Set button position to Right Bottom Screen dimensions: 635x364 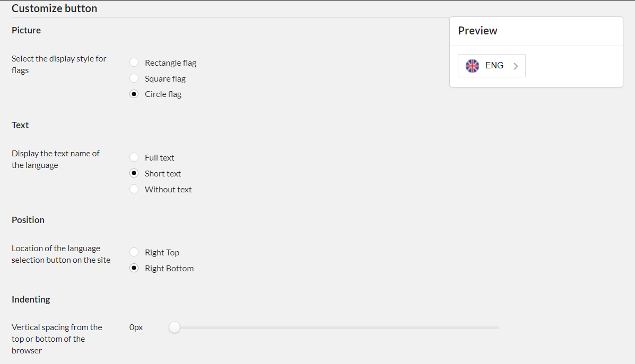coord(134,268)
